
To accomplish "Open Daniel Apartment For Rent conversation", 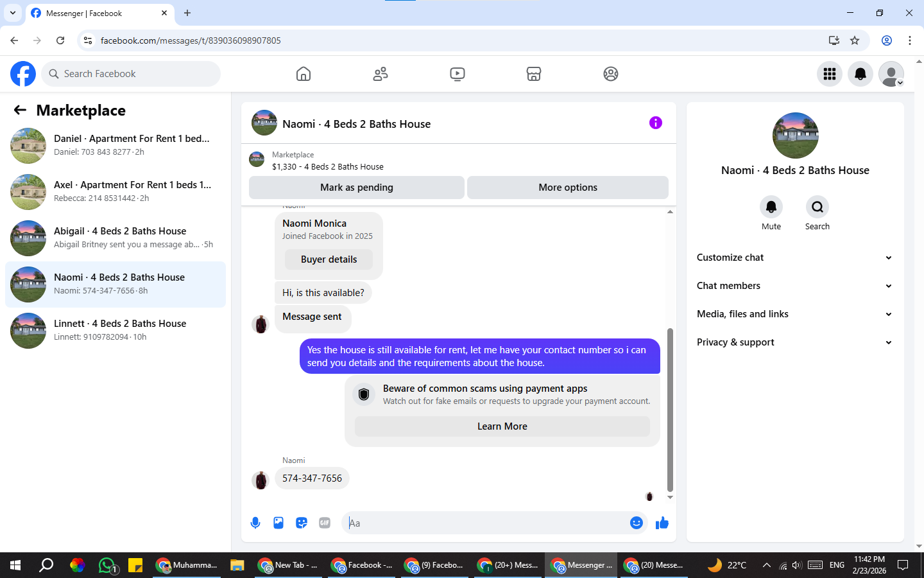I will tap(116, 146).
